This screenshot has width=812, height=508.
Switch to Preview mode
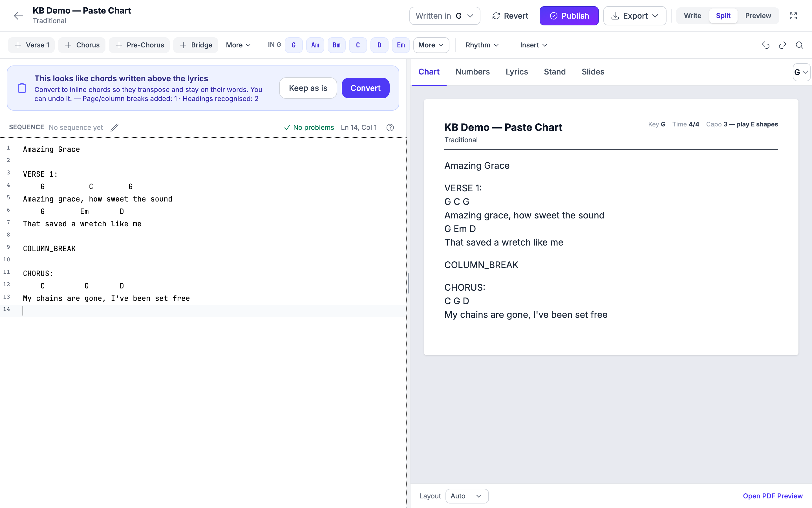[x=758, y=16]
